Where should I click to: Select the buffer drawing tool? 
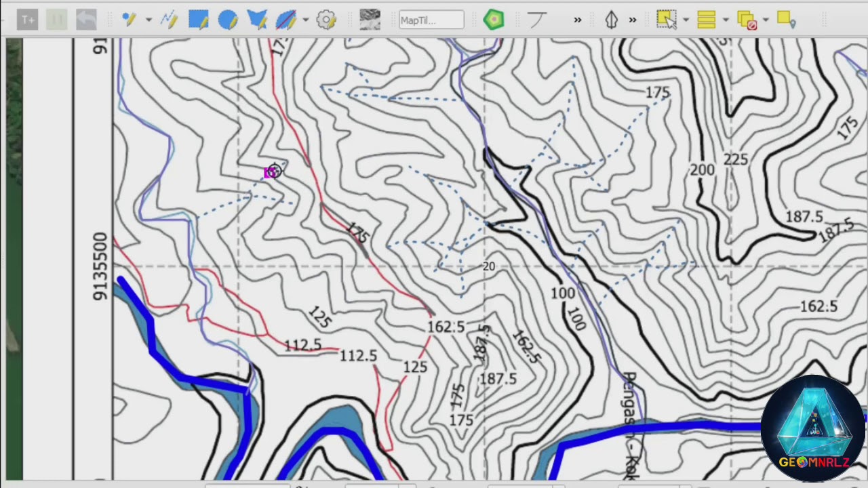[x=286, y=20]
